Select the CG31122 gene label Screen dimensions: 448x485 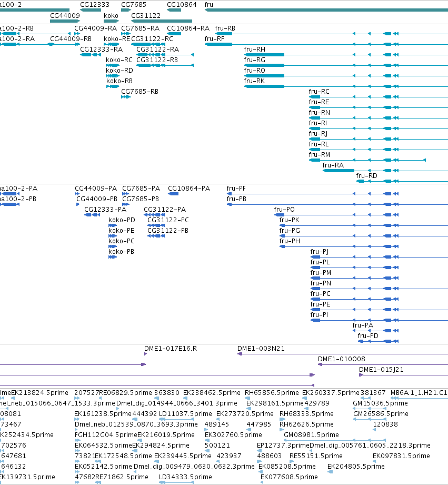click(x=146, y=15)
